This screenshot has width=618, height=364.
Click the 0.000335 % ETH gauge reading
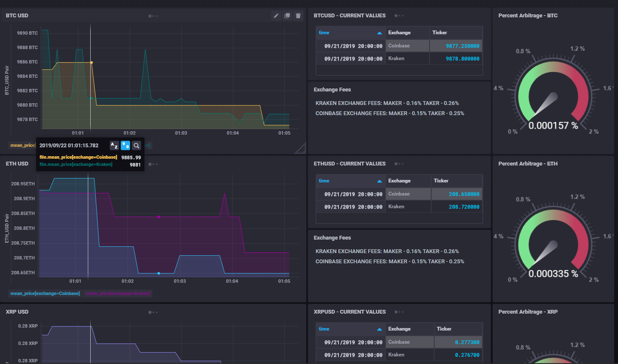[x=553, y=274]
